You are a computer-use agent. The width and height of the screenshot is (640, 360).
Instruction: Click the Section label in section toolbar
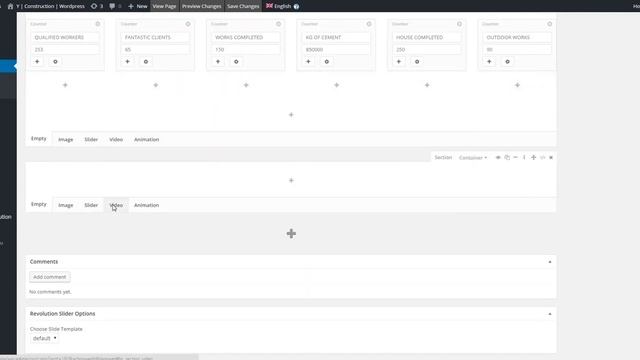(x=443, y=158)
